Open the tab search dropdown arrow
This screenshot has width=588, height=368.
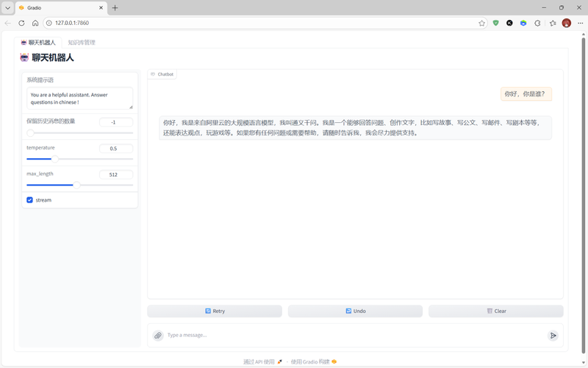(x=7, y=7)
